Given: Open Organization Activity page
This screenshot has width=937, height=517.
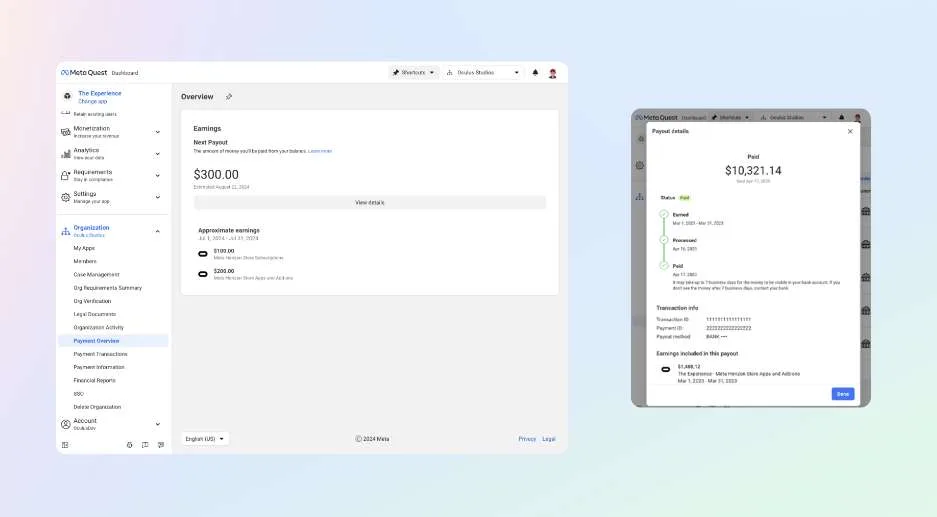Looking at the screenshot, I should 99,328.
